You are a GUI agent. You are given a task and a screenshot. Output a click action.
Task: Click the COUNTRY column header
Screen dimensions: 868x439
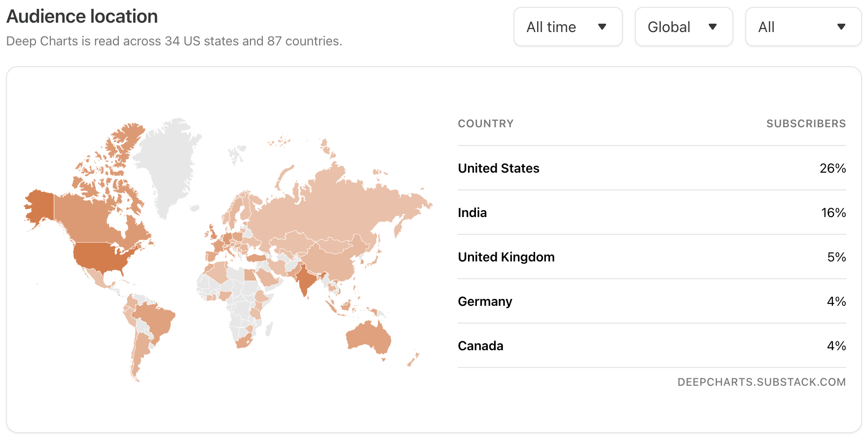[486, 124]
